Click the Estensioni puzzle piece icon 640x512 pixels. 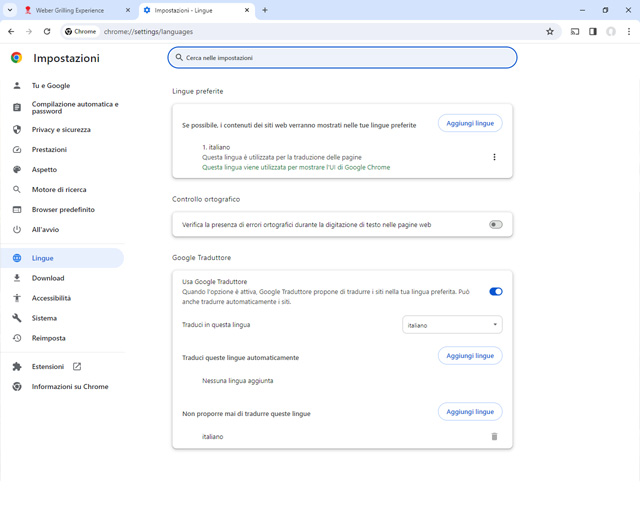17,367
